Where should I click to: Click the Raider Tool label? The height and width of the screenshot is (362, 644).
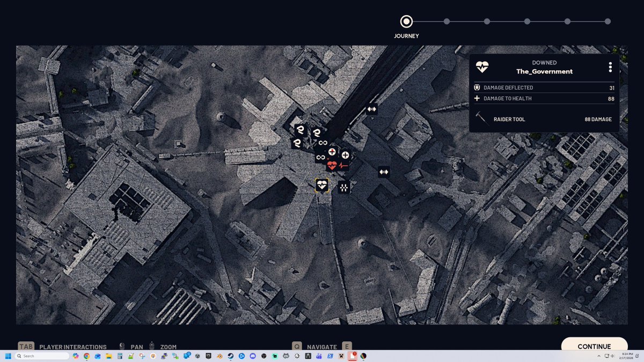509,119
